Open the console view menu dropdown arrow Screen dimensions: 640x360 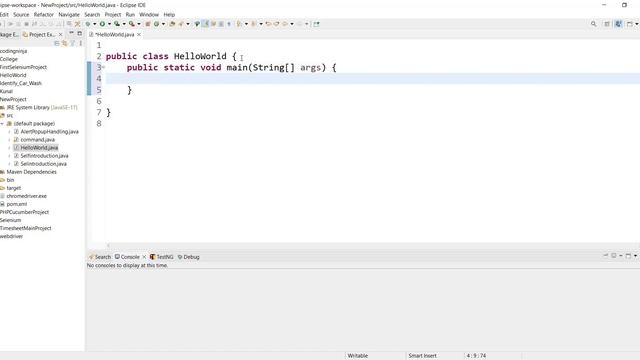(636, 256)
